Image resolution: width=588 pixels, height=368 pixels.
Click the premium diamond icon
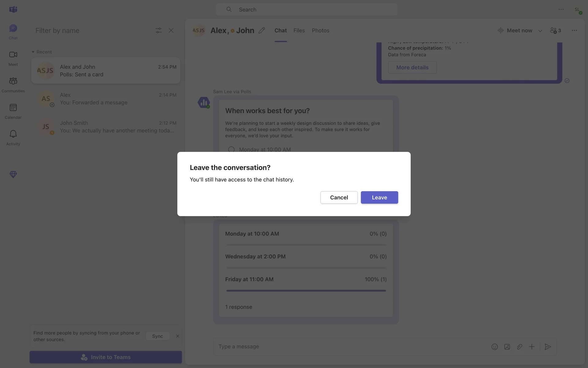13,174
